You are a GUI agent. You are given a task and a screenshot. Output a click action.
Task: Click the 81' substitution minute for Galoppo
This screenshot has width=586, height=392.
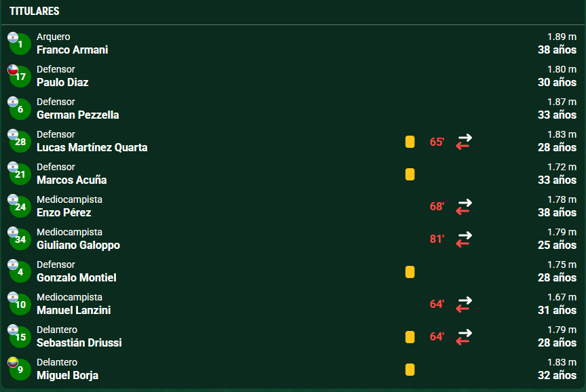tap(437, 239)
